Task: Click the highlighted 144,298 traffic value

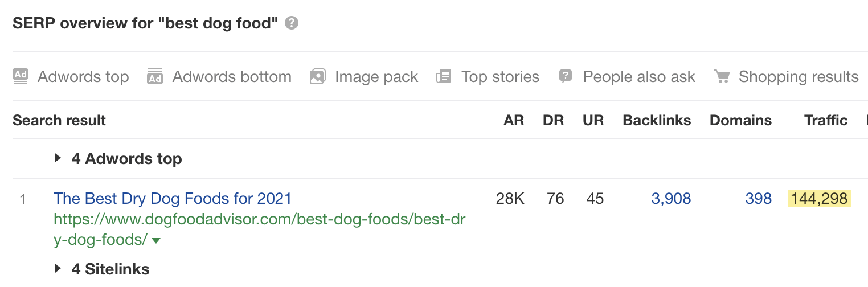Action: tap(819, 199)
